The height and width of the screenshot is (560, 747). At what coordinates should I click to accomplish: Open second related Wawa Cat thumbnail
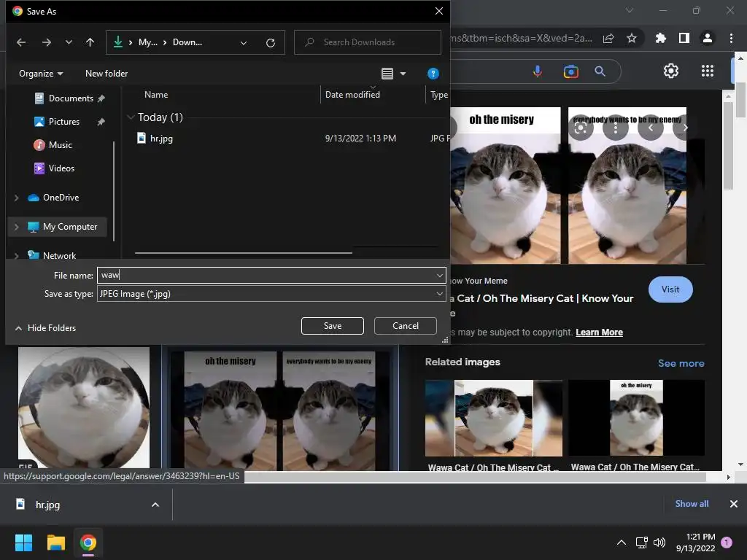tap(636, 418)
